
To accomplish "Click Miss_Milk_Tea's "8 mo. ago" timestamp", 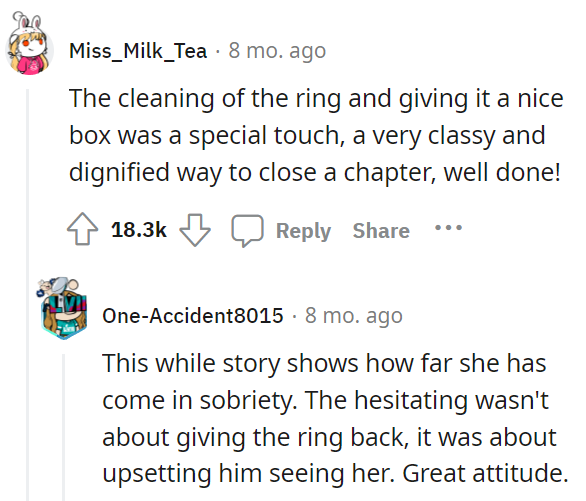I will pos(277,51).
